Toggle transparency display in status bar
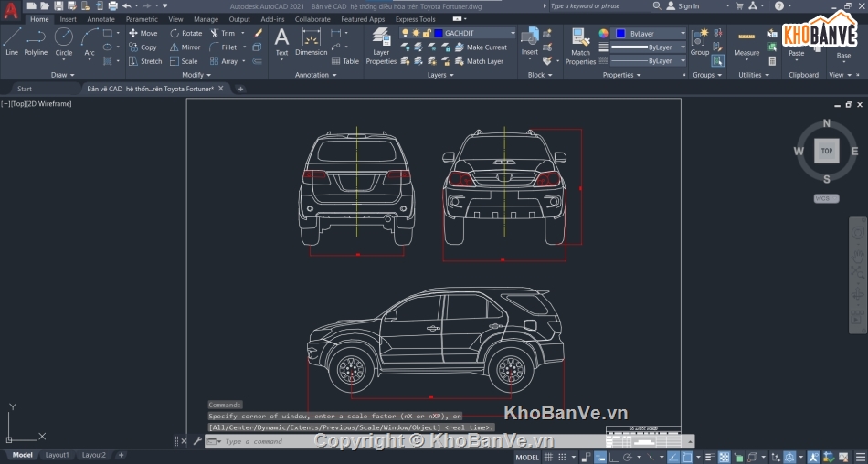Screen dimensions: 868x464 click(x=724, y=458)
